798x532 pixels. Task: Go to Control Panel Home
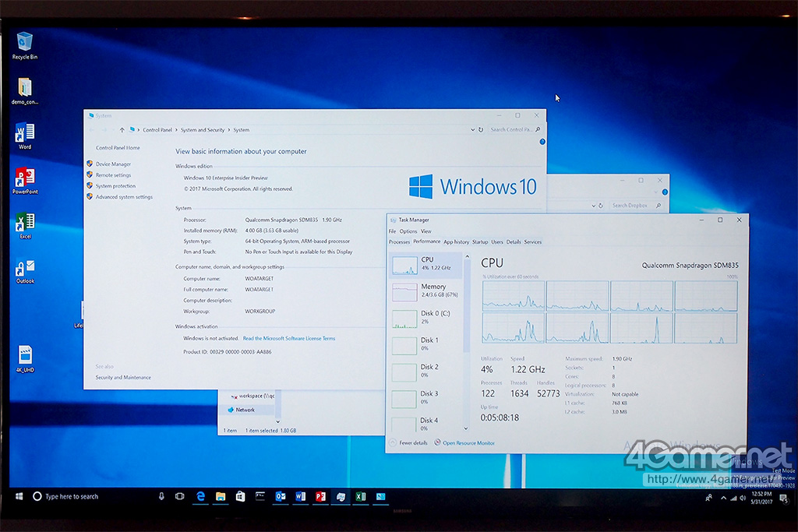pos(118,147)
